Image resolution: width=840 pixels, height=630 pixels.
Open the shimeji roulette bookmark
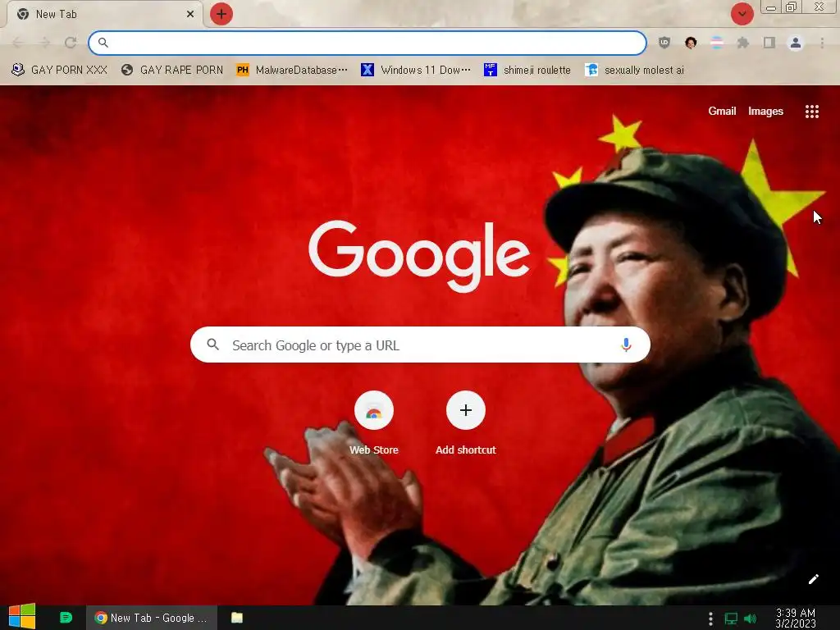[x=527, y=71]
